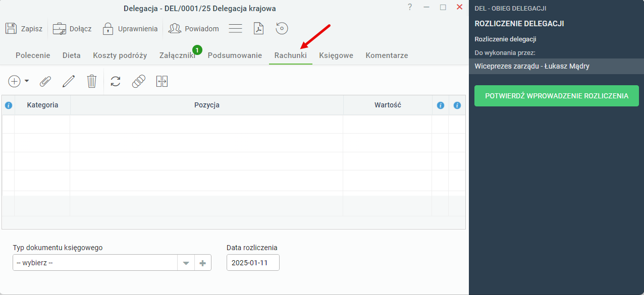Click the split columns icon
The height and width of the screenshot is (295, 644).
[x=162, y=81]
